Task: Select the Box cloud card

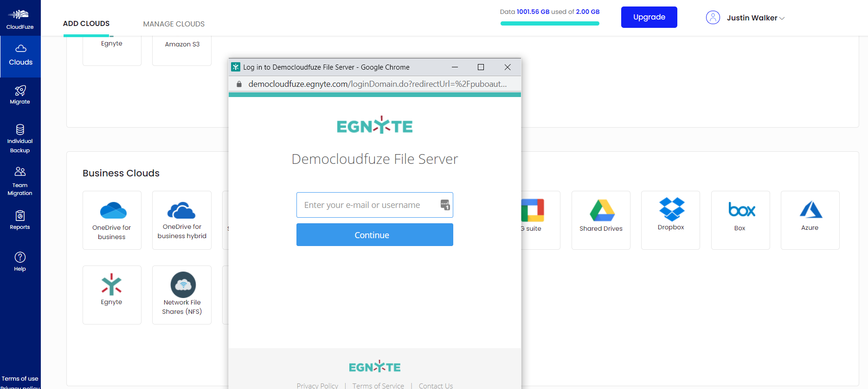Action: (x=740, y=220)
